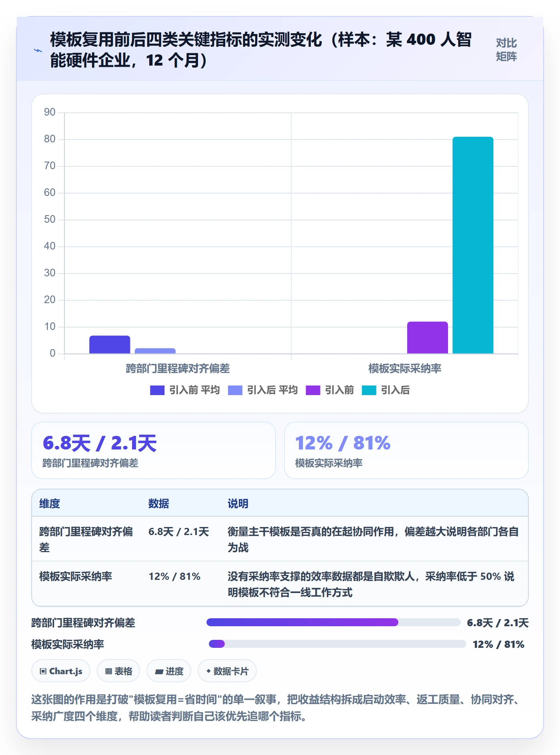Toggle the 引入前 平均 legend color swatch
Image resolution: width=560 pixels, height=755 pixels.
pyautogui.click(x=157, y=390)
